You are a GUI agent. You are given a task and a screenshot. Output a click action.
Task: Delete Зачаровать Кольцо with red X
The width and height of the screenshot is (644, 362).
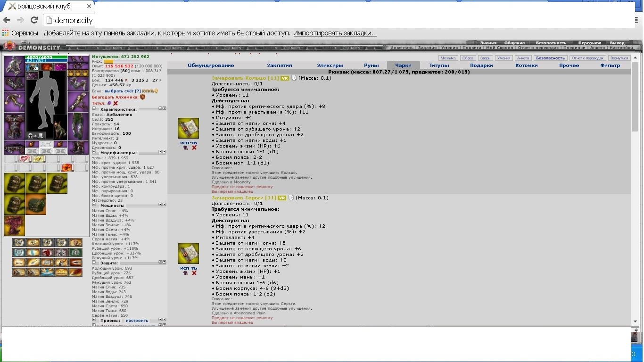point(194,148)
